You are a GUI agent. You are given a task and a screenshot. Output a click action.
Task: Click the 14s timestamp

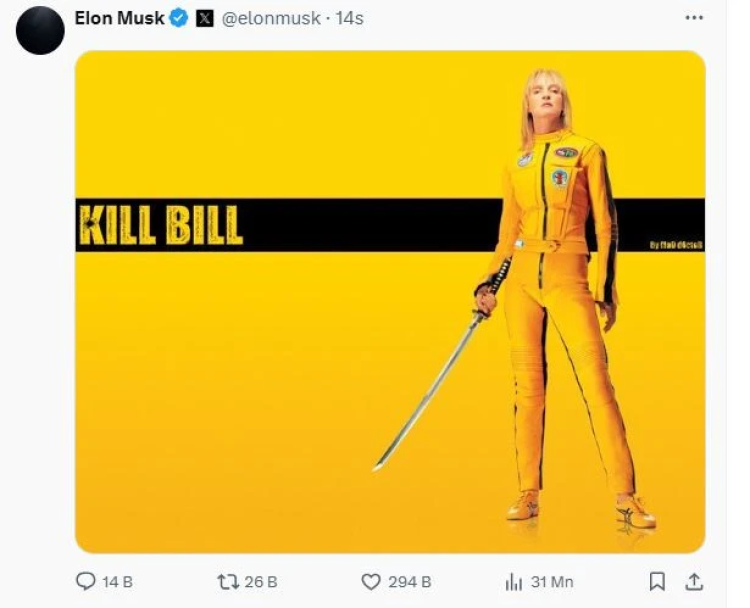[349, 19]
